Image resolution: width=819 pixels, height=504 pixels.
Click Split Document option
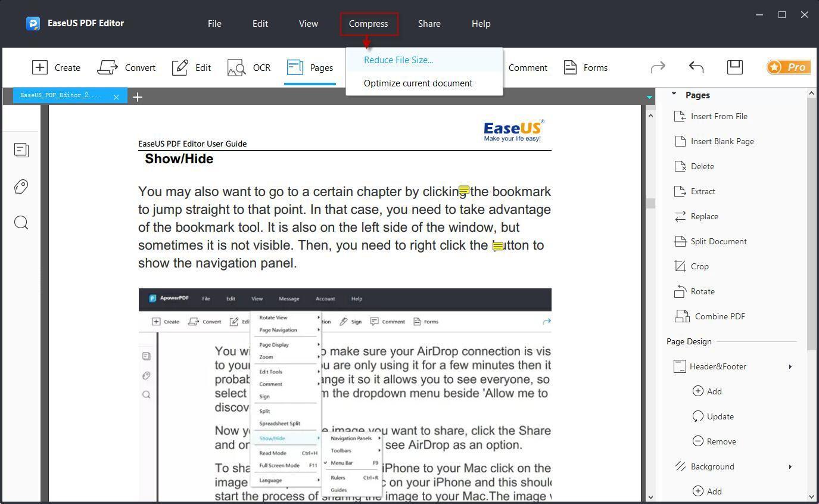[711, 241]
